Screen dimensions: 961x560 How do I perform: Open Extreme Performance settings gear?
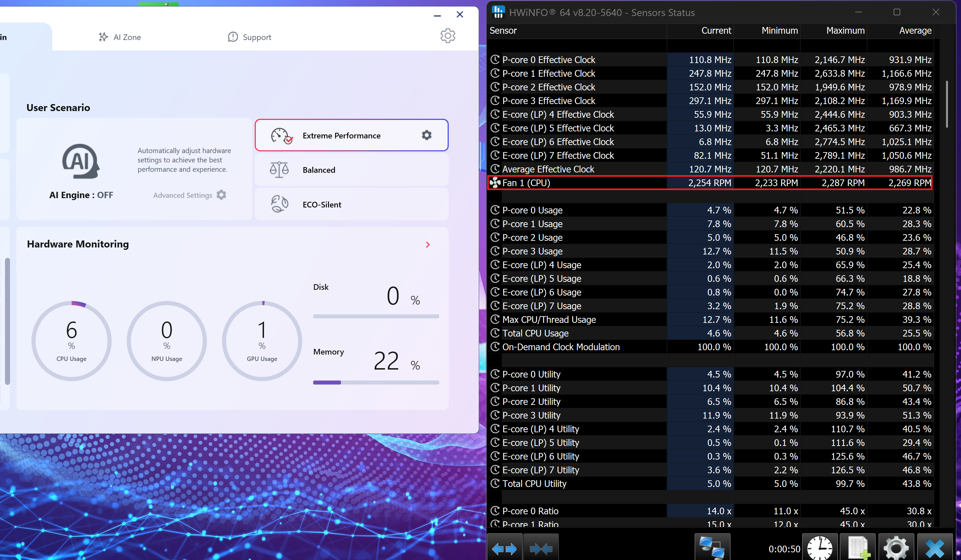[427, 135]
